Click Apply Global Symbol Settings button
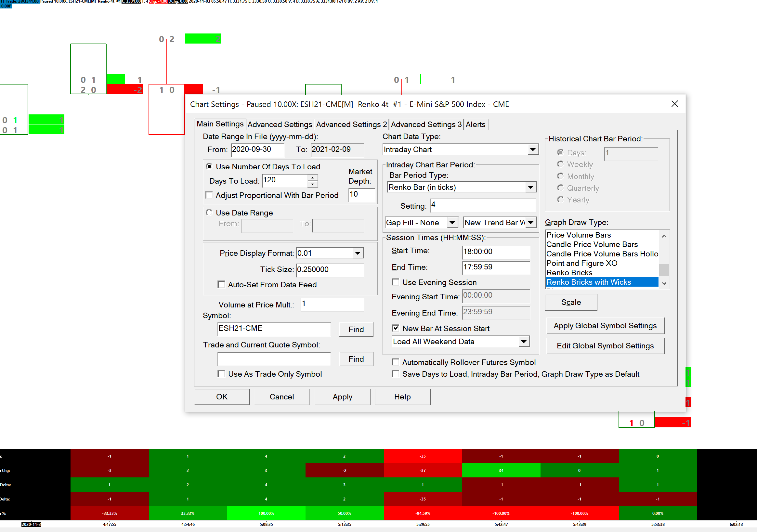Viewport: 757px width, 532px height. point(605,326)
